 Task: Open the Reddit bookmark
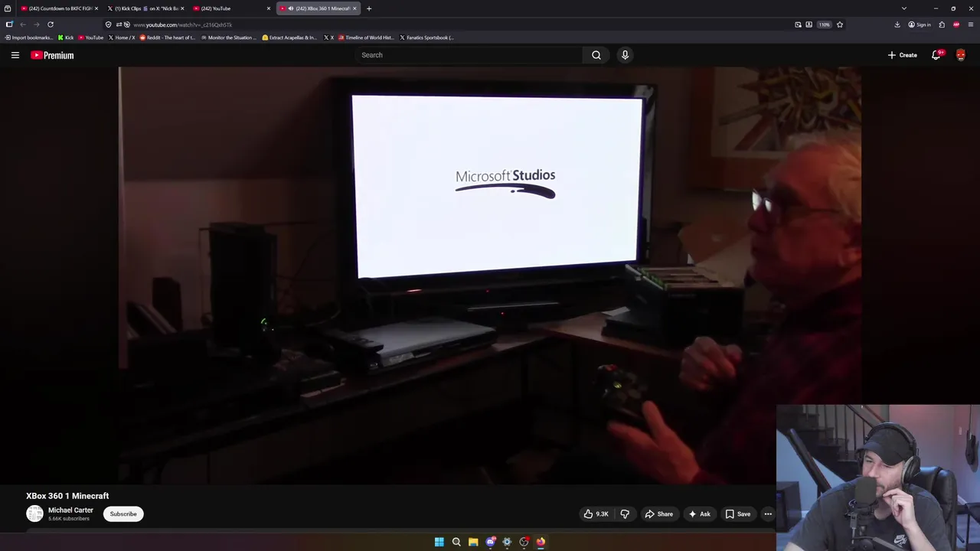[168, 37]
